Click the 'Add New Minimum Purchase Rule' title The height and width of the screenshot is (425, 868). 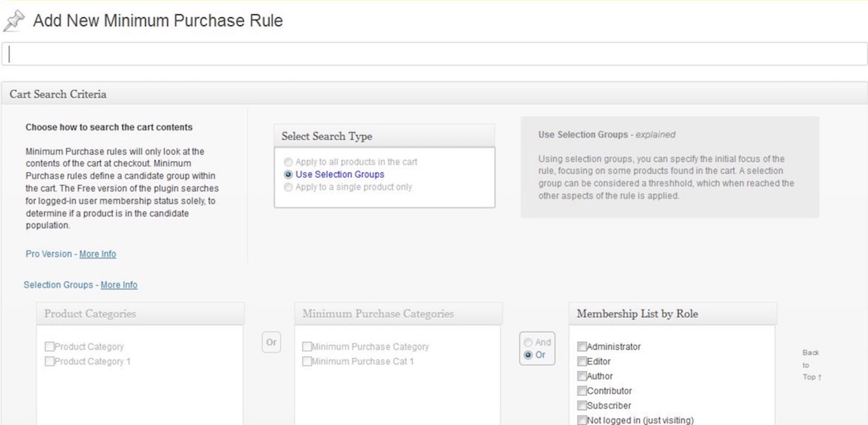click(158, 21)
